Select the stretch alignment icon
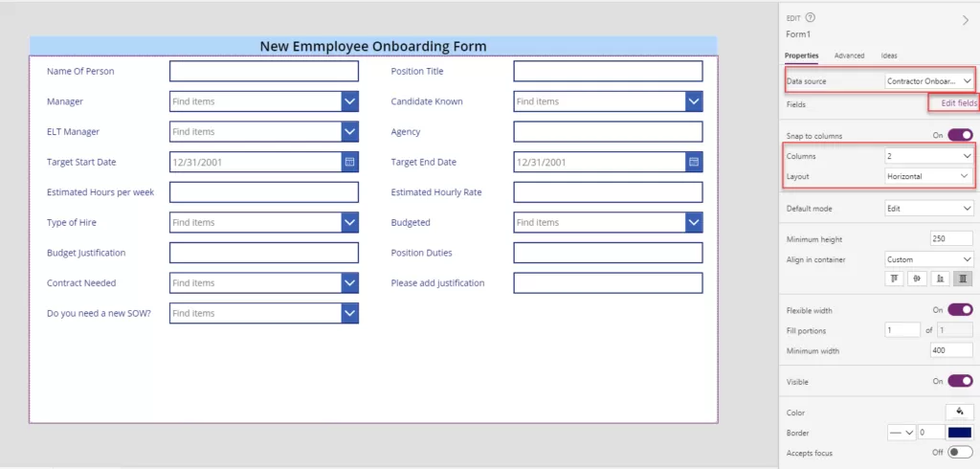Screen dimensions: 980x469 (x=963, y=279)
